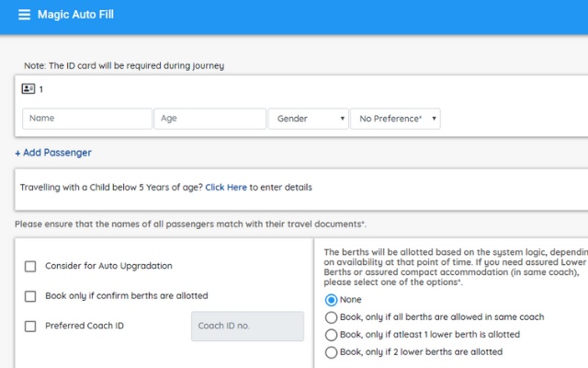
Task: Choose the 2 lower berths option
Action: point(332,352)
